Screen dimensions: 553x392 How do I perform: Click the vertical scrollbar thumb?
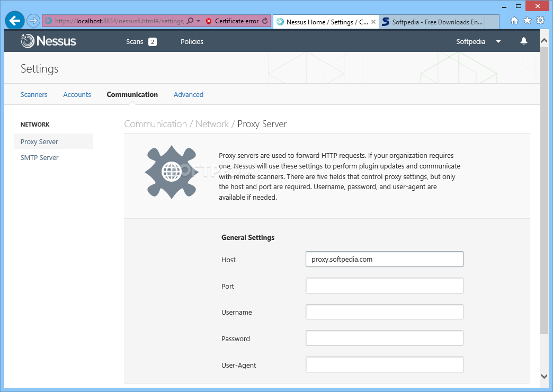click(544, 191)
